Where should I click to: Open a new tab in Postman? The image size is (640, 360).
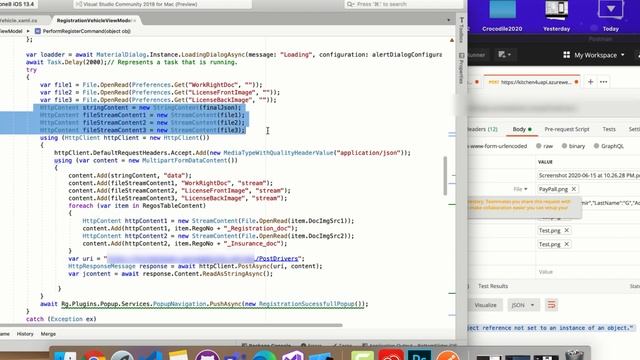[590, 82]
